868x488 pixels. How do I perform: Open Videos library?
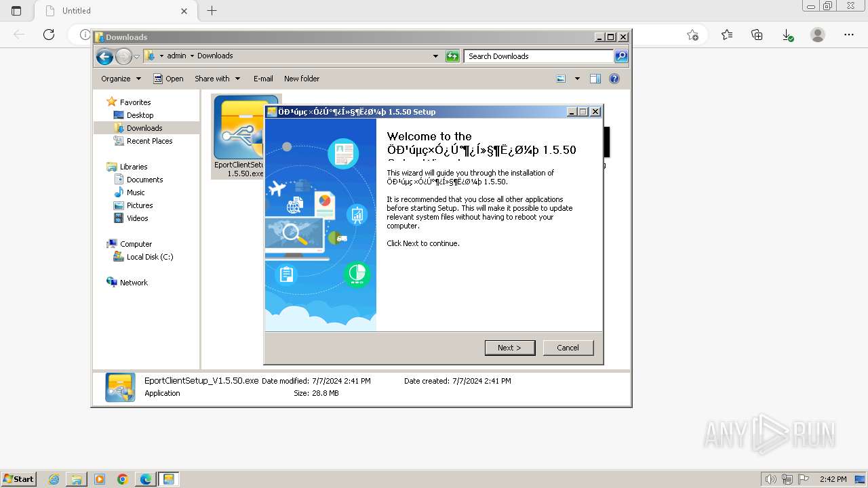click(137, 218)
